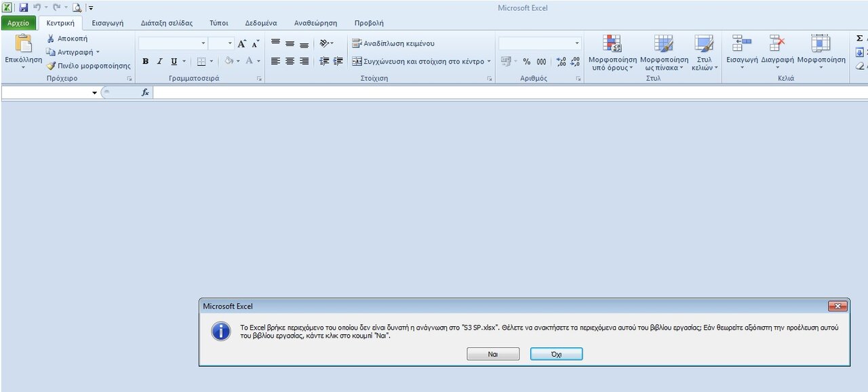The image size is (868, 392).
Task: Expand the Customize Quick Access Toolbar arrow
Action: 91,8
